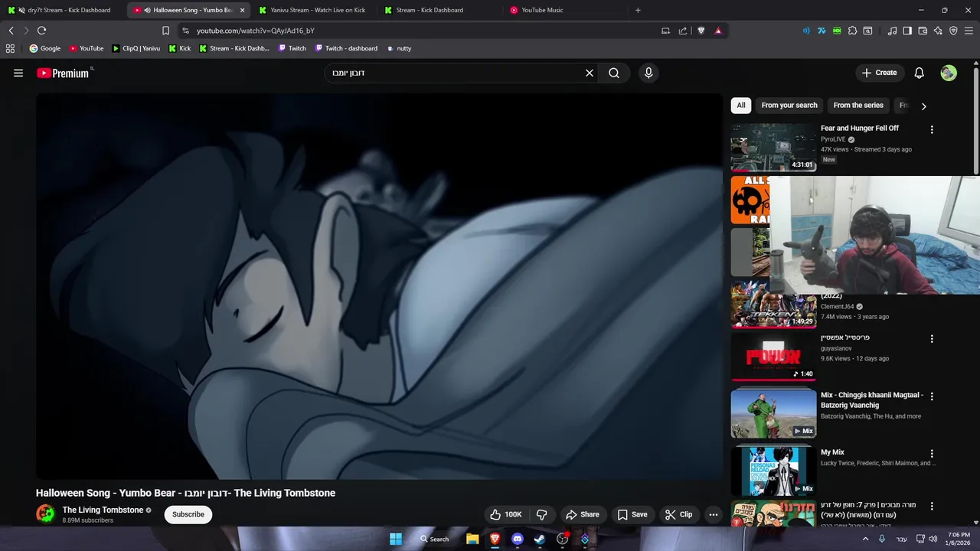Open Windows Start menu
Viewport: 980px width, 551px height.
pos(396,539)
